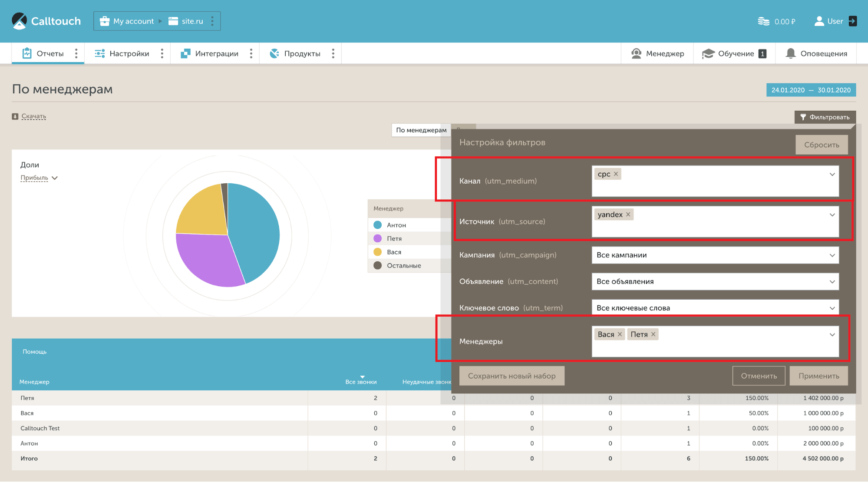Open the date range 24.01.2020 — 30.01.2020
Image resolution: width=868 pixels, height=482 pixels.
pos(811,90)
